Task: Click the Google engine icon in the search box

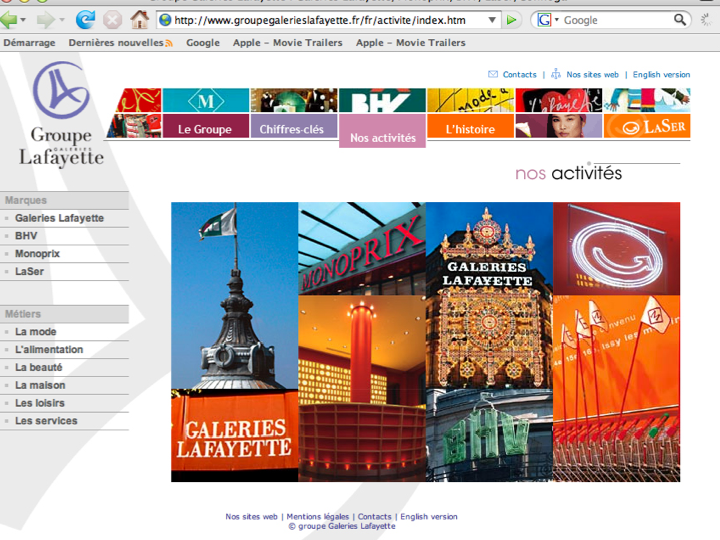Action: pyautogui.click(x=544, y=20)
